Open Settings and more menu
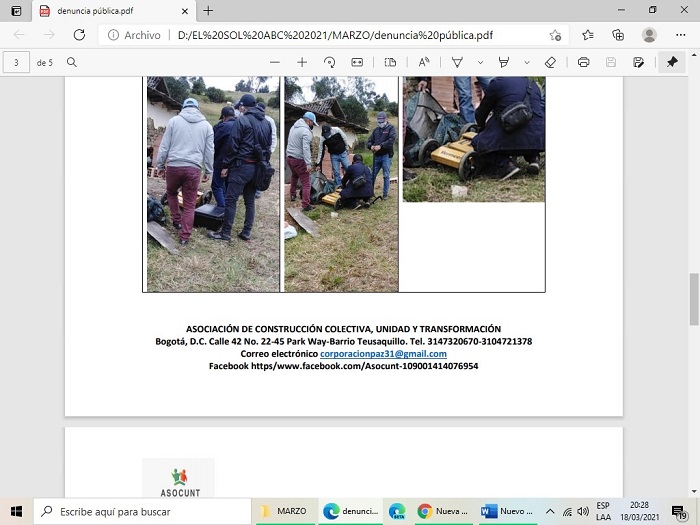The width and height of the screenshot is (700, 525). click(x=680, y=35)
